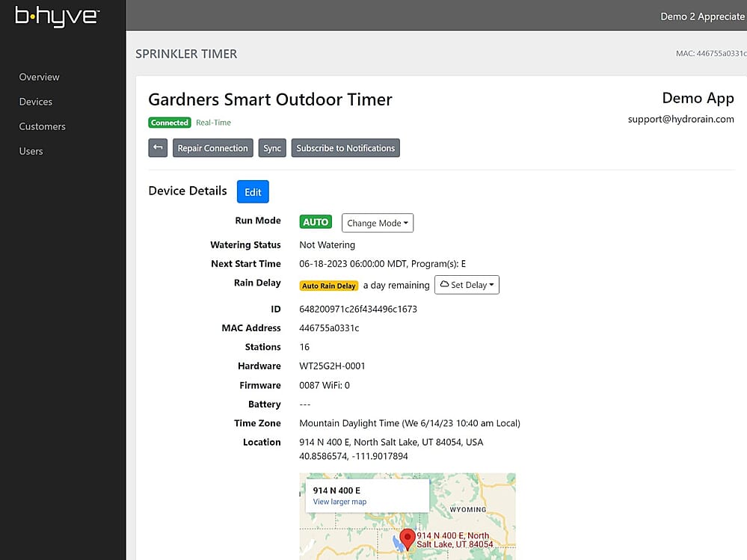This screenshot has height=560, width=747.
Task: Click the MAC text in page header
Action: [711, 53]
